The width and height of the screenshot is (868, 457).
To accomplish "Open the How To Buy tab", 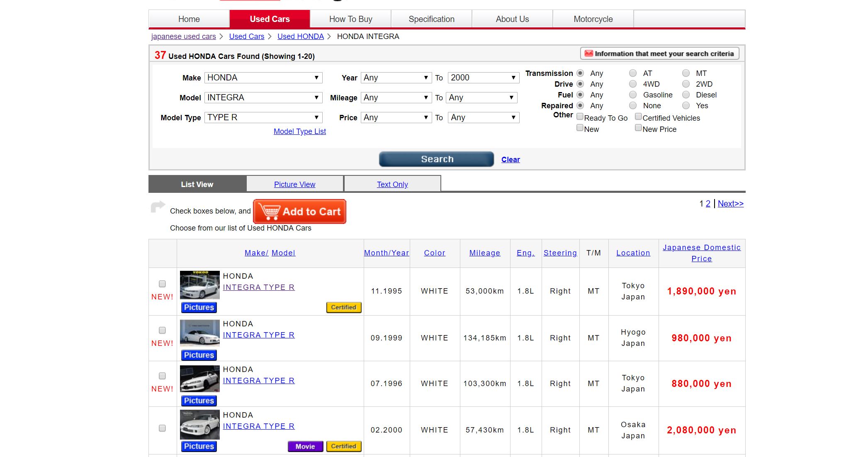I will pos(351,19).
